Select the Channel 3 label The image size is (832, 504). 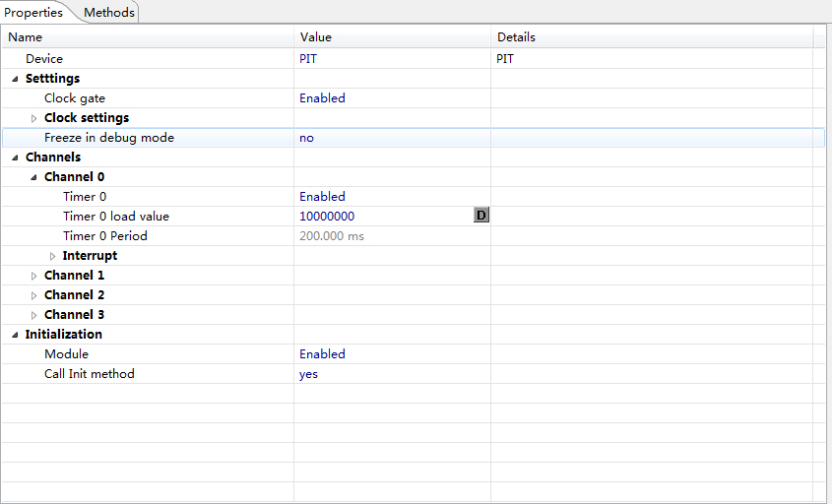[74, 315]
